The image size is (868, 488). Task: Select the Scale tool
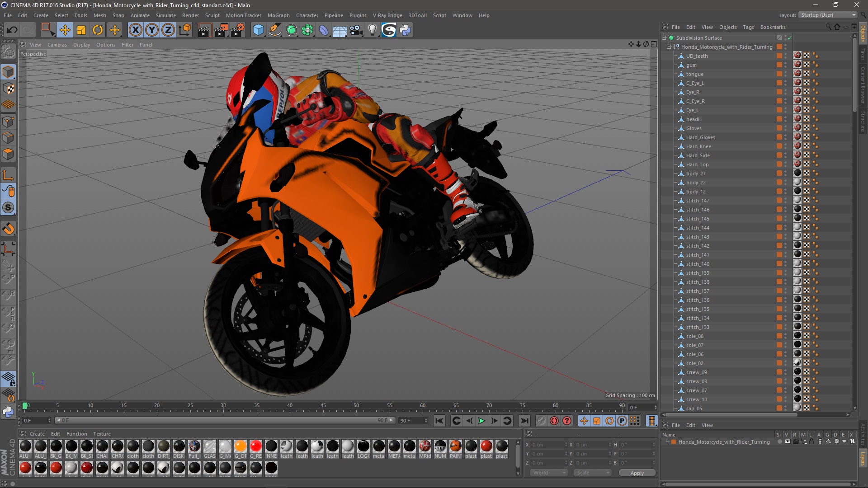[81, 30]
